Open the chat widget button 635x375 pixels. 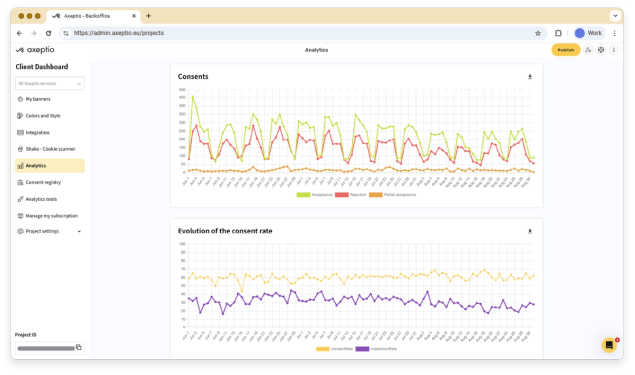609,345
